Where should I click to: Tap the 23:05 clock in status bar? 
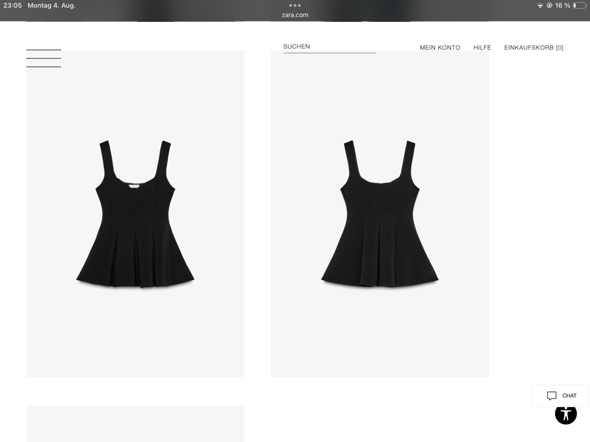tap(12, 6)
